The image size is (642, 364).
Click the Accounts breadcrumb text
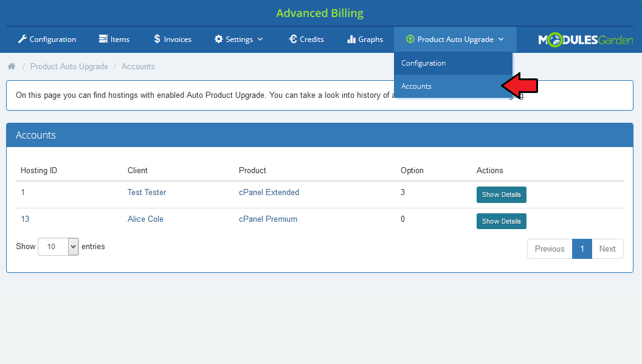point(138,66)
